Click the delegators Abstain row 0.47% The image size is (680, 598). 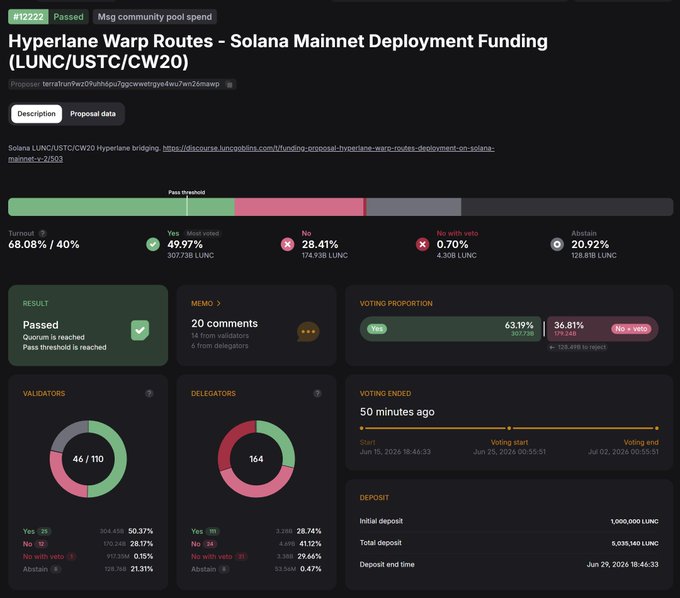pos(256,569)
